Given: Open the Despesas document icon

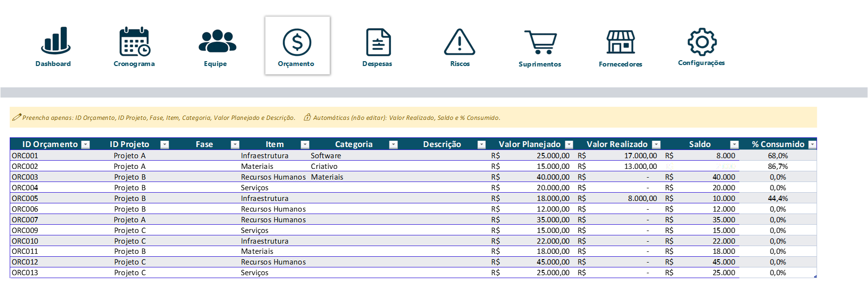Looking at the screenshot, I should pyautogui.click(x=378, y=42).
